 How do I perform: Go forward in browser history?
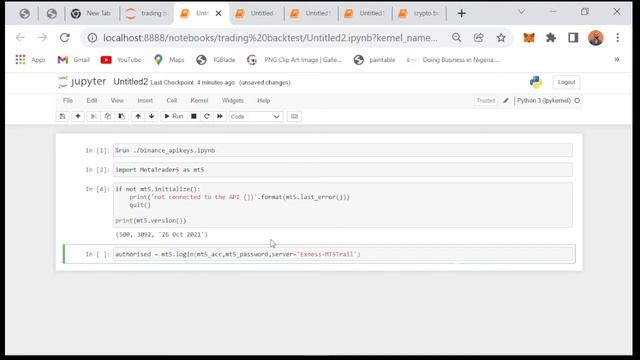coord(42,38)
